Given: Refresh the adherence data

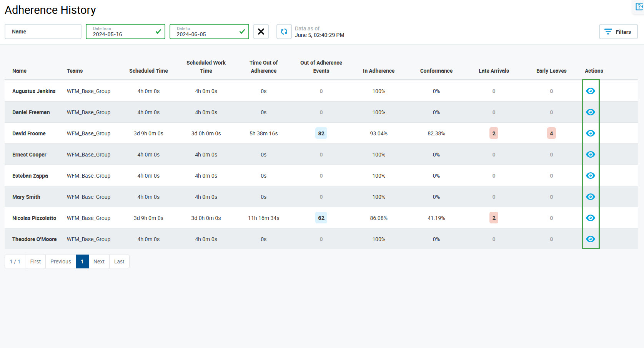Looking at the screenshot, I should pyautogui.click(x=284, y=32).
